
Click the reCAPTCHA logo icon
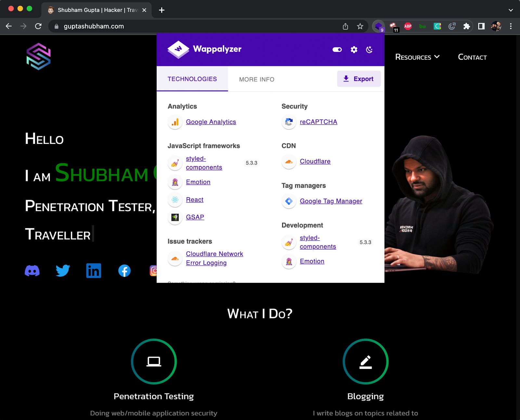(x=289, y=122)
